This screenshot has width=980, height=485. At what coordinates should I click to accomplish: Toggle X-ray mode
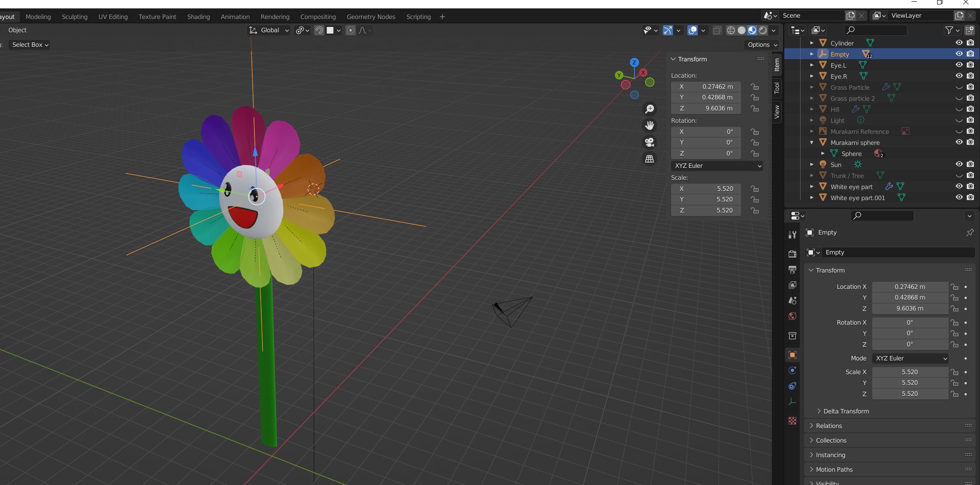click(x=717, y=30)
